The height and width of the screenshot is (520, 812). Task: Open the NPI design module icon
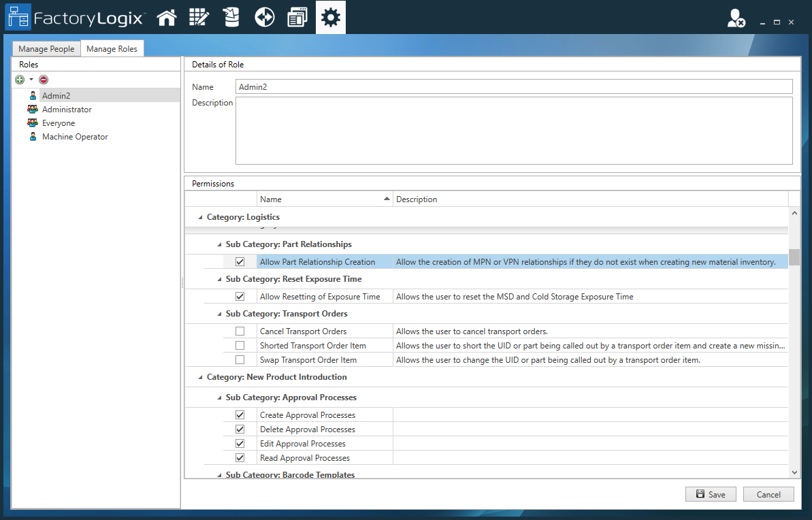pos(199,16)
